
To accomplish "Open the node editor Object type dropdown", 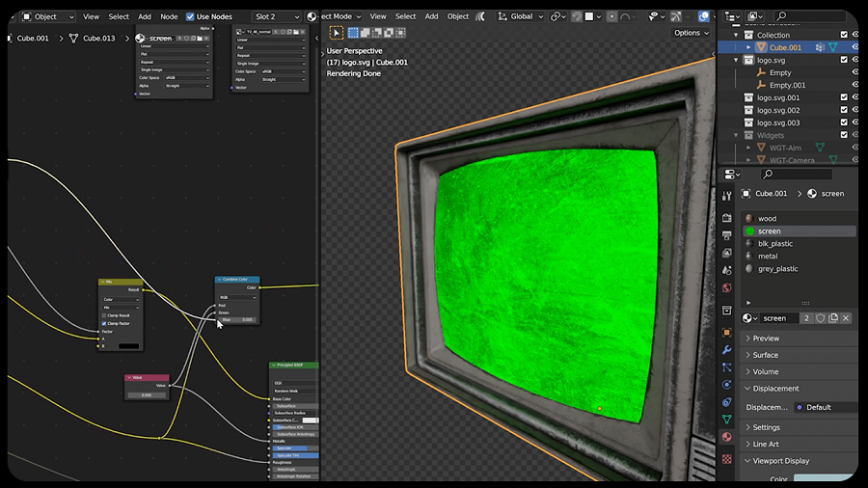I will (48, 16).
